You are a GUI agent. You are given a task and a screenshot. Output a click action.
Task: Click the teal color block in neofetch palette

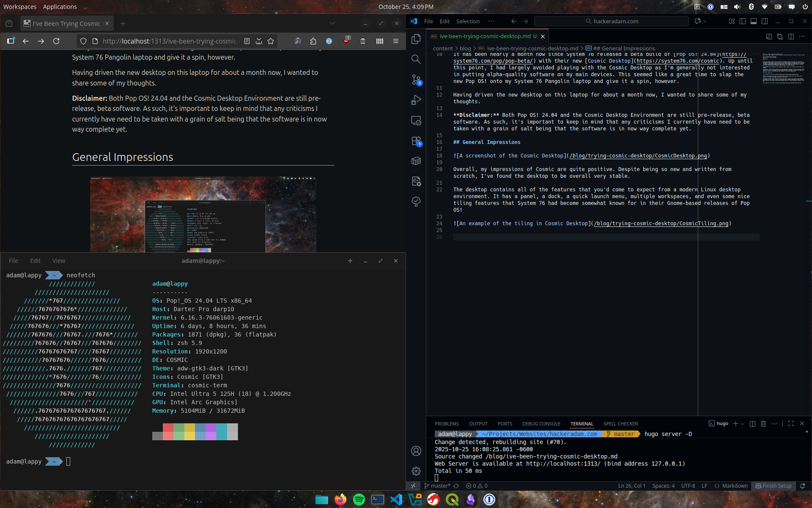click(x=222, y=432)
